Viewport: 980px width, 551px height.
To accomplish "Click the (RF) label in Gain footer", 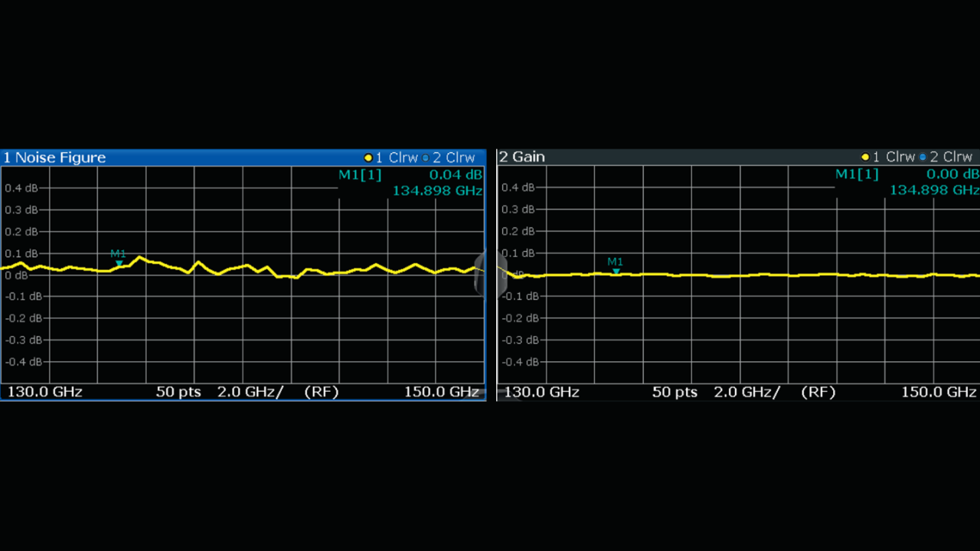I will coord(818,392).
